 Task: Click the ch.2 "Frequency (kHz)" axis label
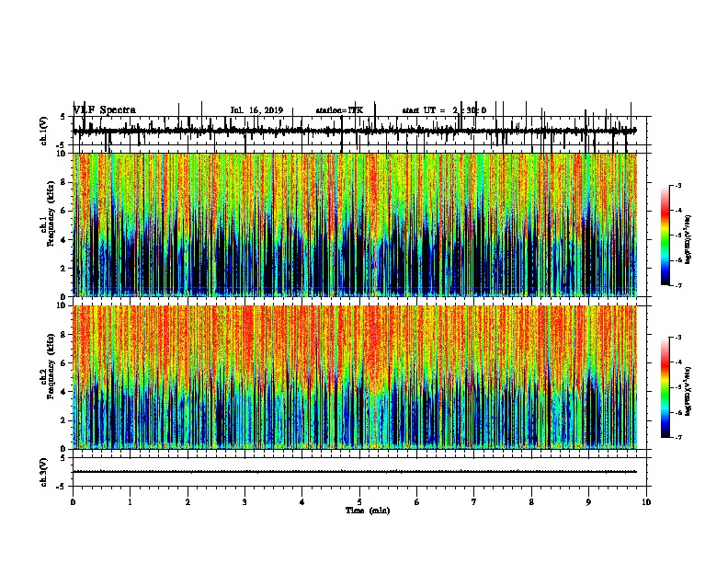(x=51, y=366)
